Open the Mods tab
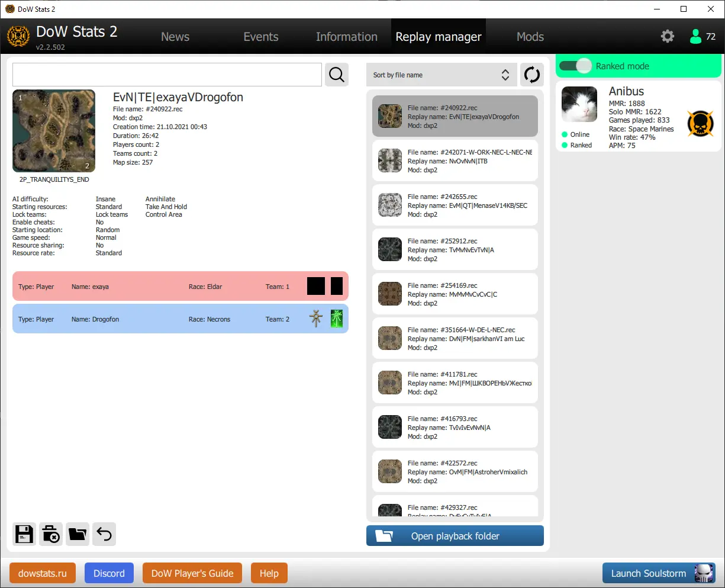The height and width of the screenshot is (588, 725). click(x=530, y=37)
